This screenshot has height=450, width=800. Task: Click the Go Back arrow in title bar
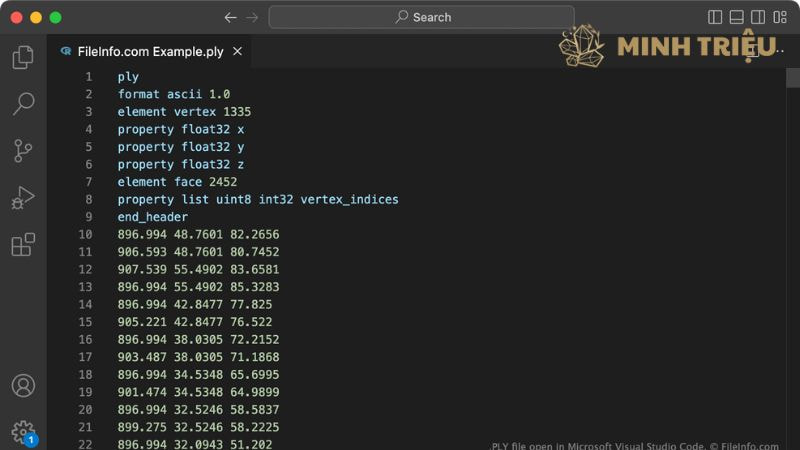point(231,17)
